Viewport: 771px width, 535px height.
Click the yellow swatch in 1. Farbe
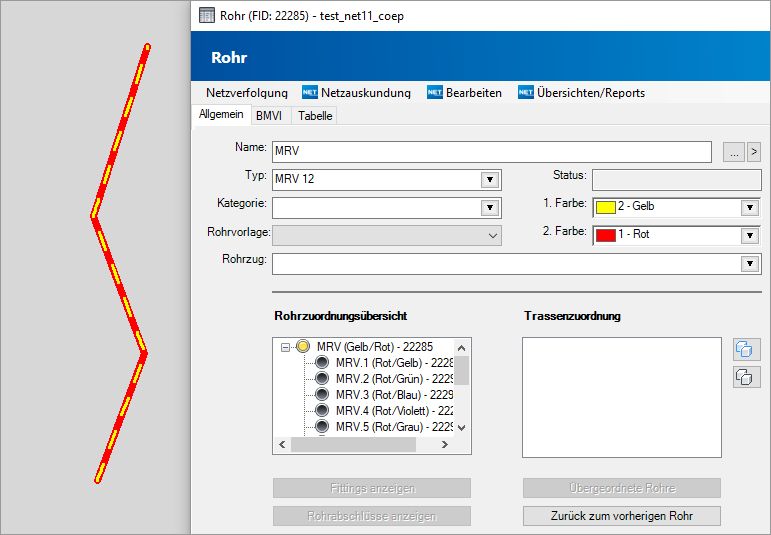pos(606,208)
